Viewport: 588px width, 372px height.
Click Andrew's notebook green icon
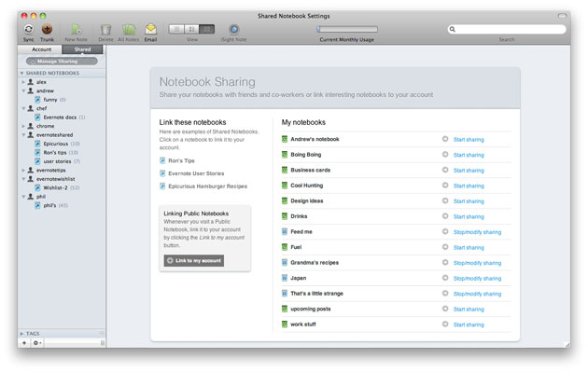pyautogui.click(x=285, y=139)
